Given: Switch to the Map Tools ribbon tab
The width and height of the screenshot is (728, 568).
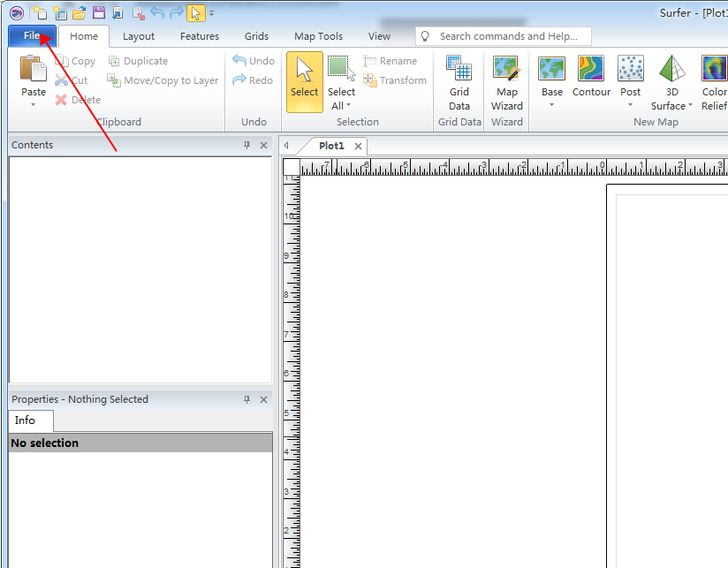Looking at the screenshot, I should click(x=318, y=36).
